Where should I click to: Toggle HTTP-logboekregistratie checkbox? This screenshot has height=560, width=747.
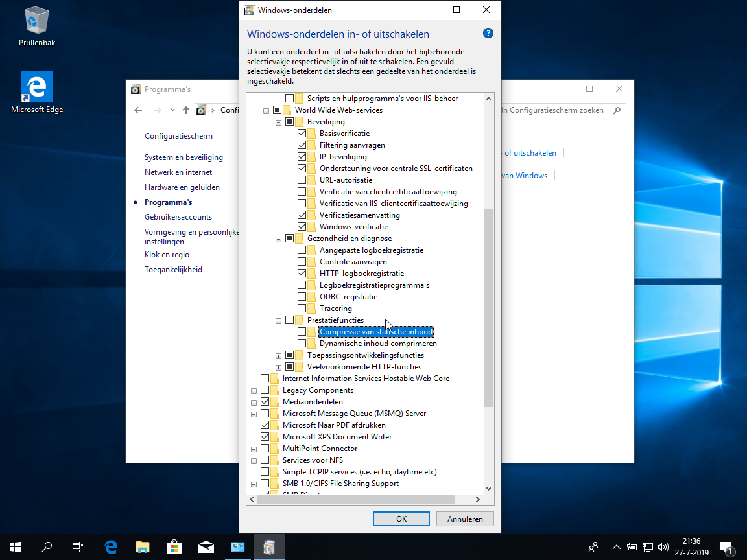coord(302,274)
